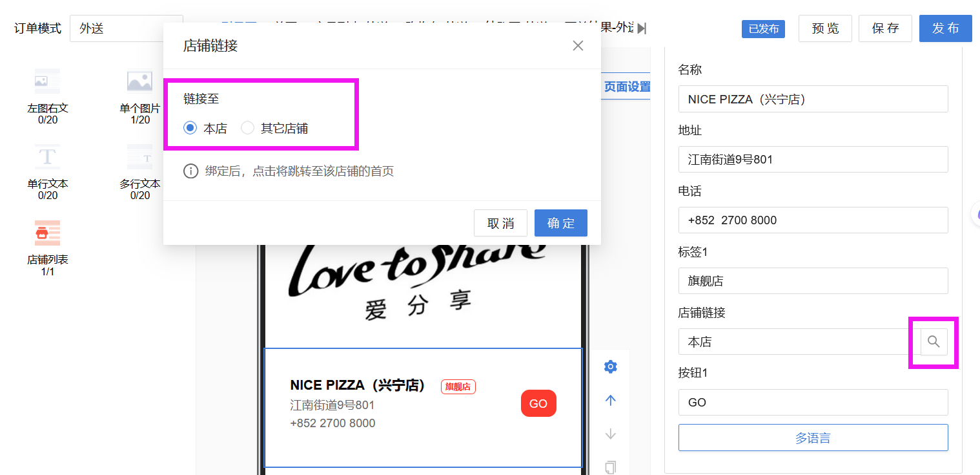Screen dimensions: 980x475
Task: Click the 发布 button
Action: [946, 28]
